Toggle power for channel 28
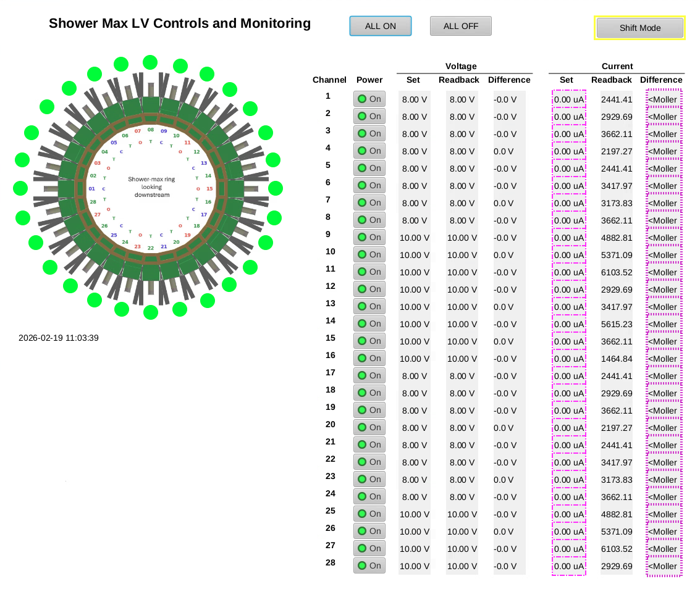This screenshot has width=700, height=592. click(369, 565)
